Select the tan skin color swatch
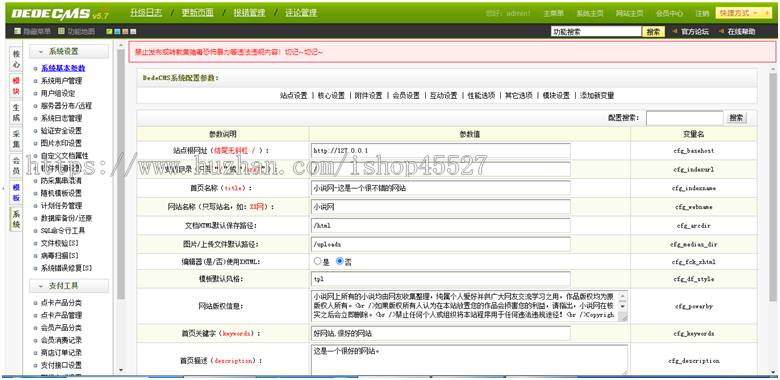780x380 pixels. pos(125,32)
